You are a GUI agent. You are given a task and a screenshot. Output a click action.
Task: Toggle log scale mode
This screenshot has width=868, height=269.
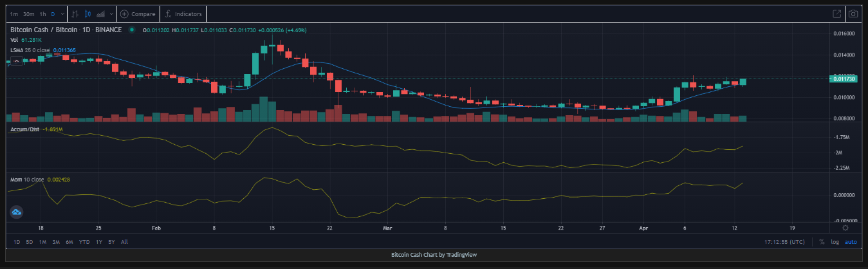(x=835, y=242)
